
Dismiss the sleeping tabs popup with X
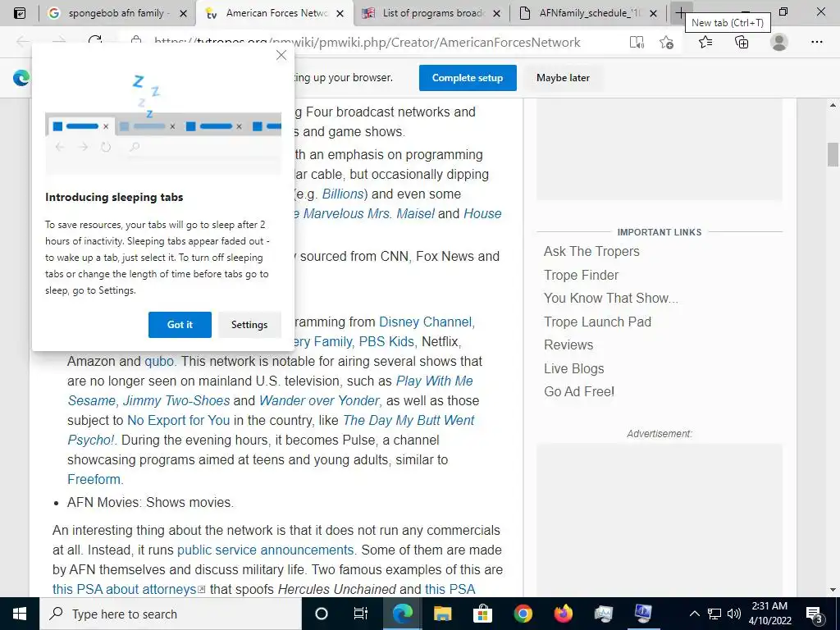pos(281,55)
